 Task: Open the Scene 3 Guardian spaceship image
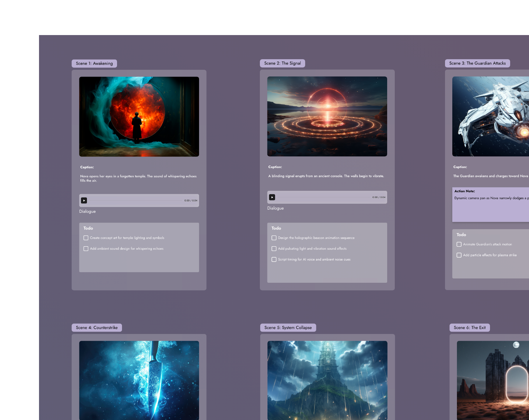click(491, 116)
